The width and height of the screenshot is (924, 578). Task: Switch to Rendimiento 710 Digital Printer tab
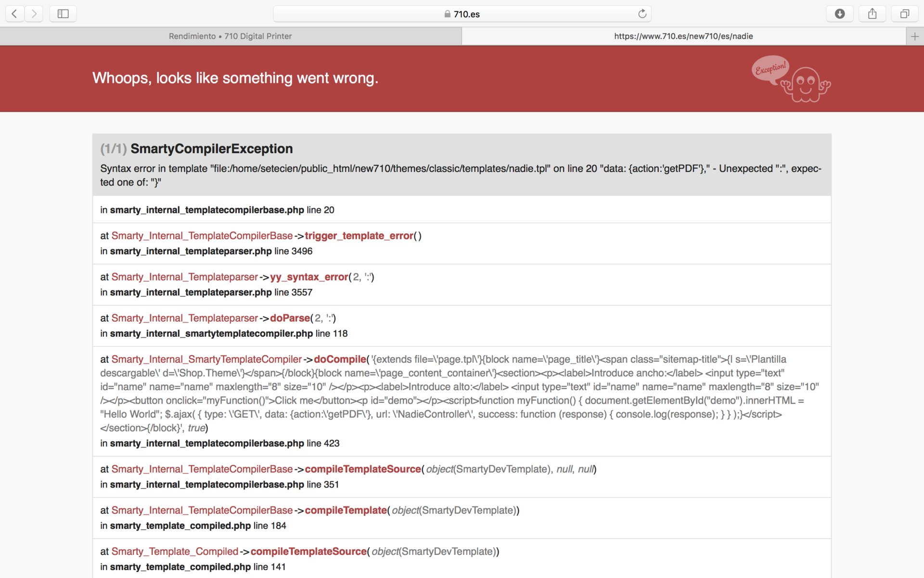pyautogui.click(x=230, y=37)
